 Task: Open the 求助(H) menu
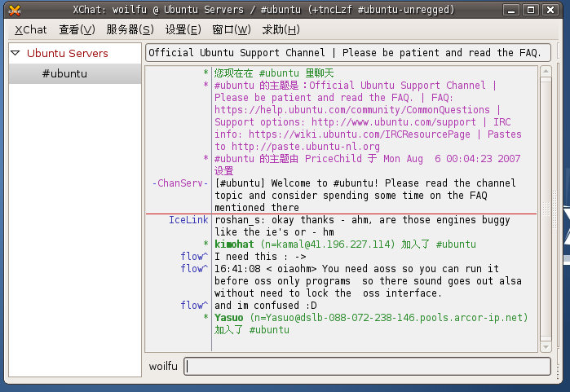tap(281, 30)
